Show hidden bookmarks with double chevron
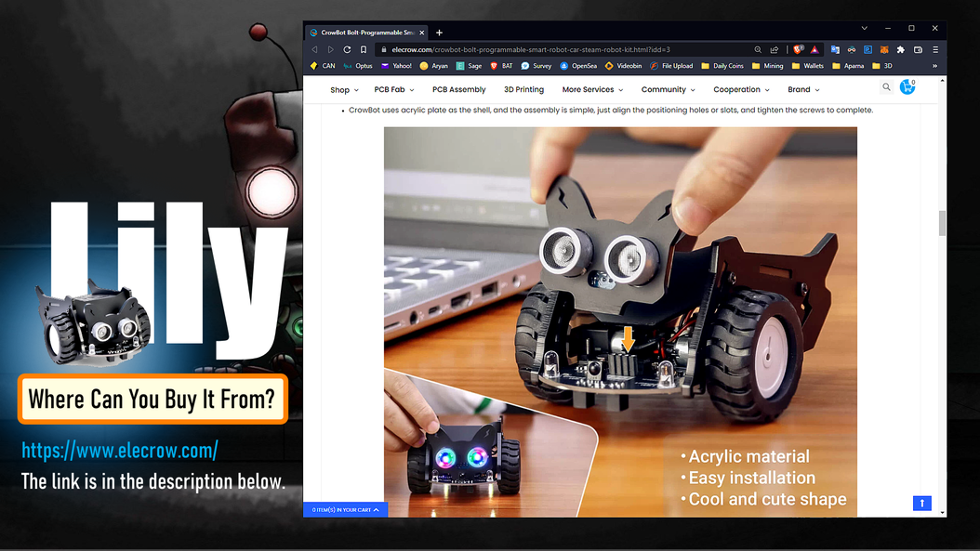Image resolution: width=980 pixels, height=551 pixels. click(935, 66)
